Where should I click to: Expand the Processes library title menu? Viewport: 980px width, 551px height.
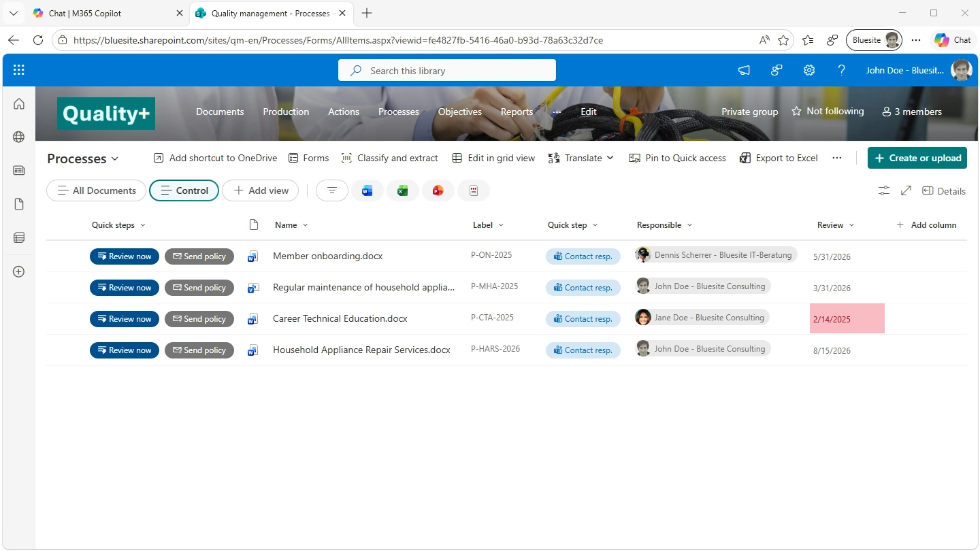[82, 158]
